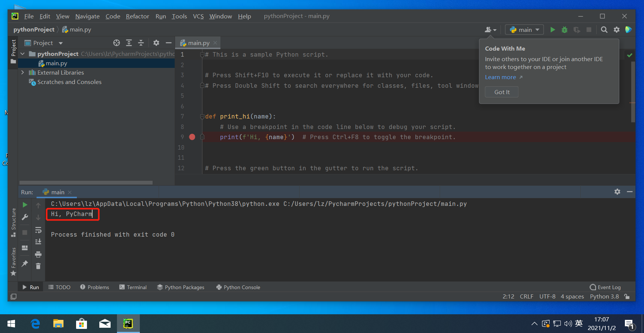
Task: Follow Learn more link in popup
Action: tap(500, 77)
